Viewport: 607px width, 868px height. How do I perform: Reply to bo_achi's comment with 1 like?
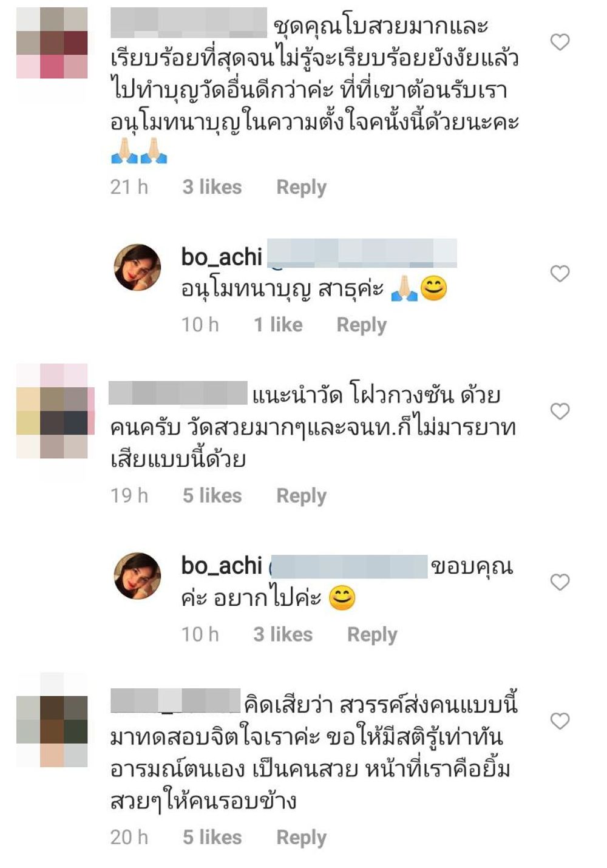[x=361, y=325]
